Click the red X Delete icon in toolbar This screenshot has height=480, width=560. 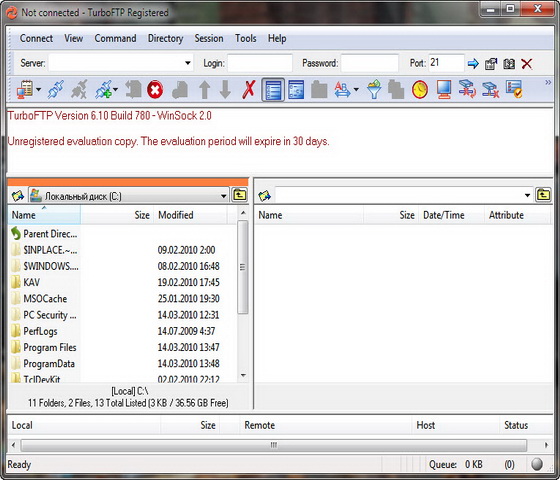[x=249, y=89]
